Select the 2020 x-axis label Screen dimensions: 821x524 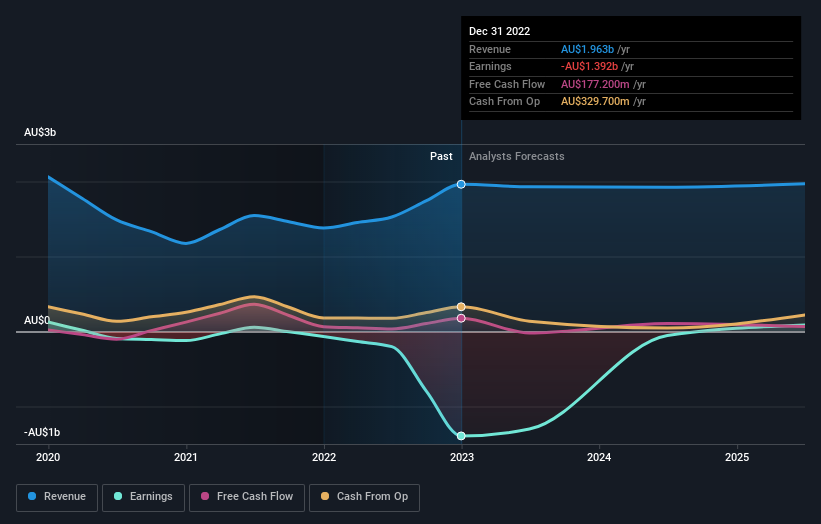tap(48, 457)
